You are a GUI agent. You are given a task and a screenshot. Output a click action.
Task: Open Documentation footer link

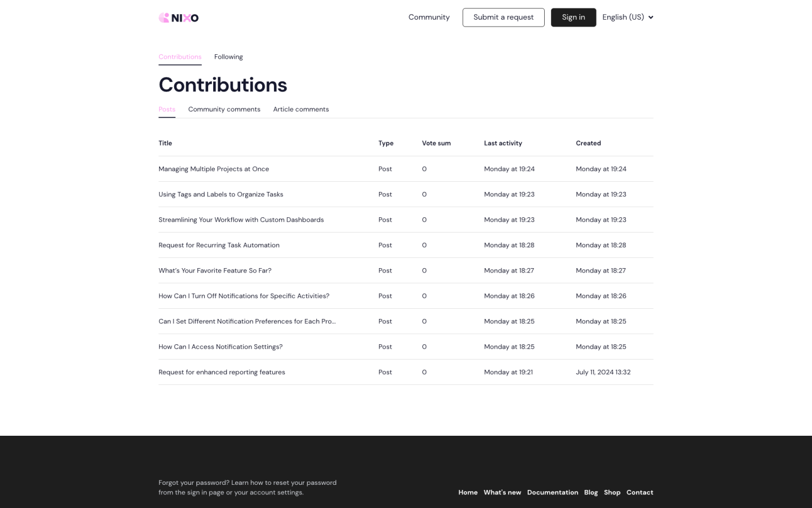tap(552, 492)
